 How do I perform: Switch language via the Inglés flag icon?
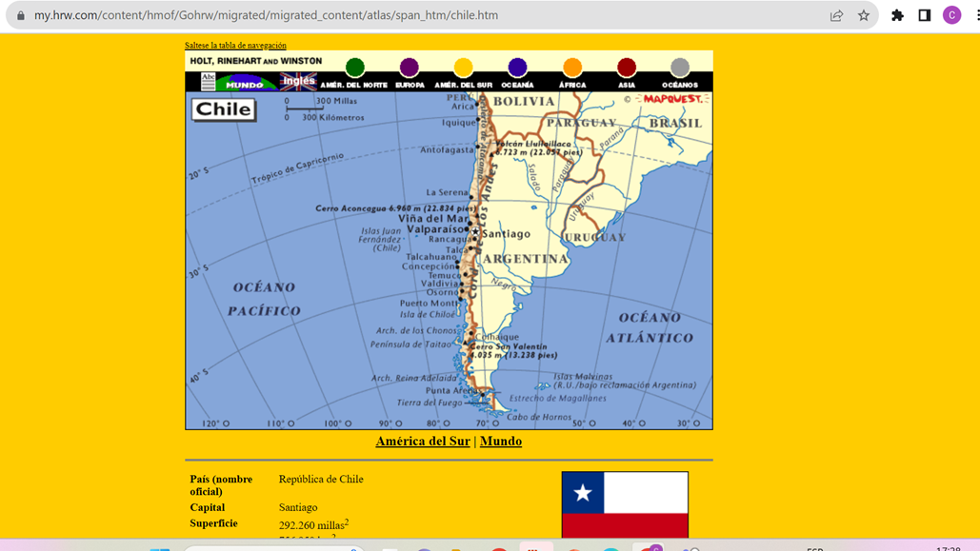298,81
